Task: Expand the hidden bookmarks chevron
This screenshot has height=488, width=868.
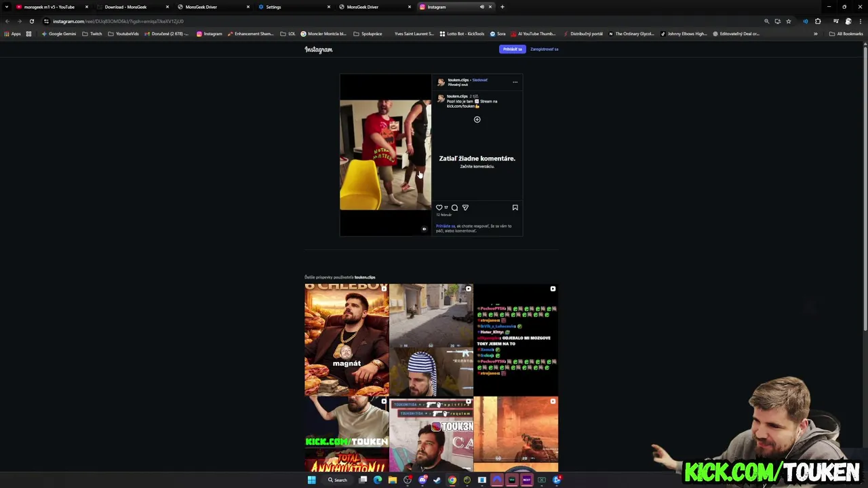Action: tap(815, 33)
